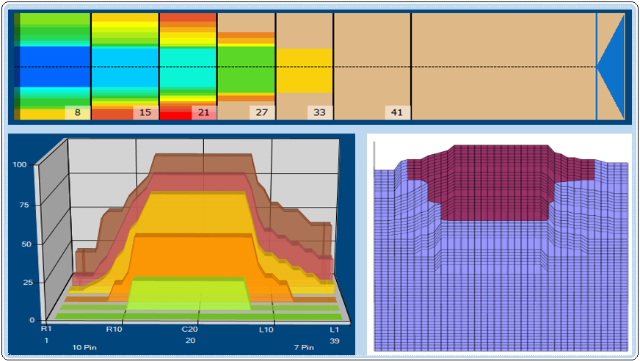This screenshot has width=640, height=361.
Task: Select the distance marker labeled 27
Action: coord(262,112)
